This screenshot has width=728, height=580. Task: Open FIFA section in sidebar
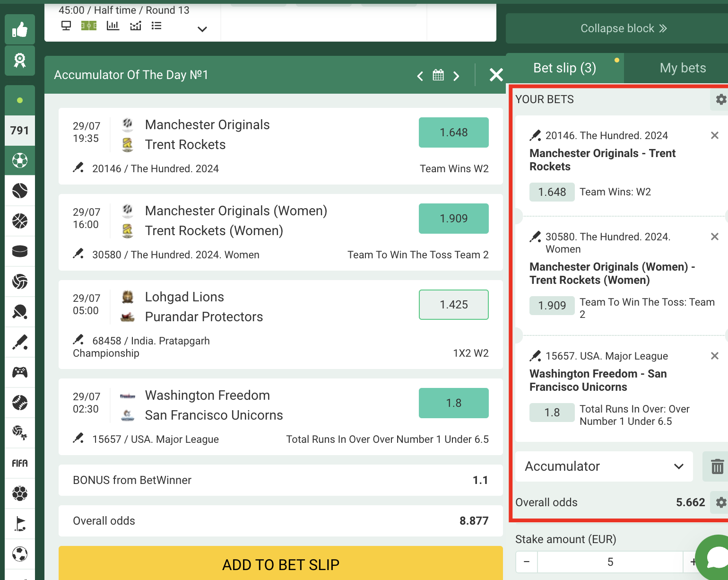(x=20, y=464)
